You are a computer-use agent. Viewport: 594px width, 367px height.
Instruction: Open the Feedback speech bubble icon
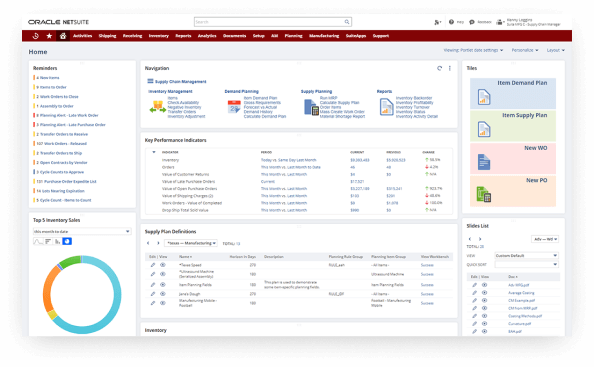[x=472, y=22]
